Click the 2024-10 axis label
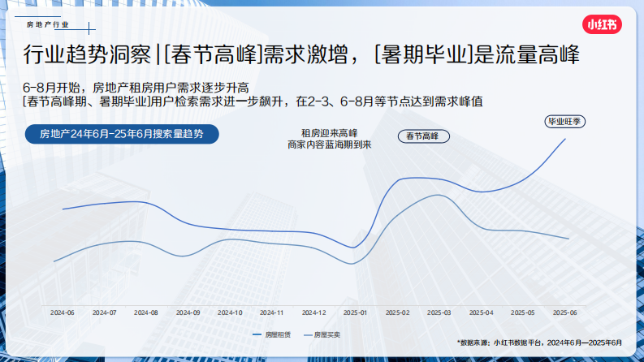Viewport: 644px width, 362px height. [x=230, y=312]
